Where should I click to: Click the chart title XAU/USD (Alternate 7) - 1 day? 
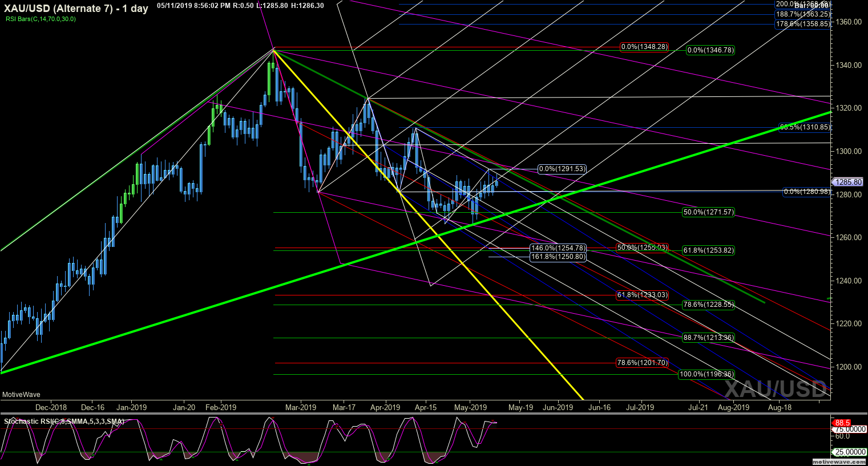click(75, 9)
